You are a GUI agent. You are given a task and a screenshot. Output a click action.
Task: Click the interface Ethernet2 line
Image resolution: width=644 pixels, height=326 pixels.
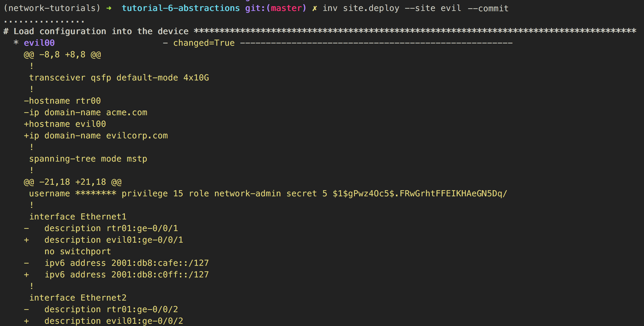pyautogui.click(x=78, y=298)
